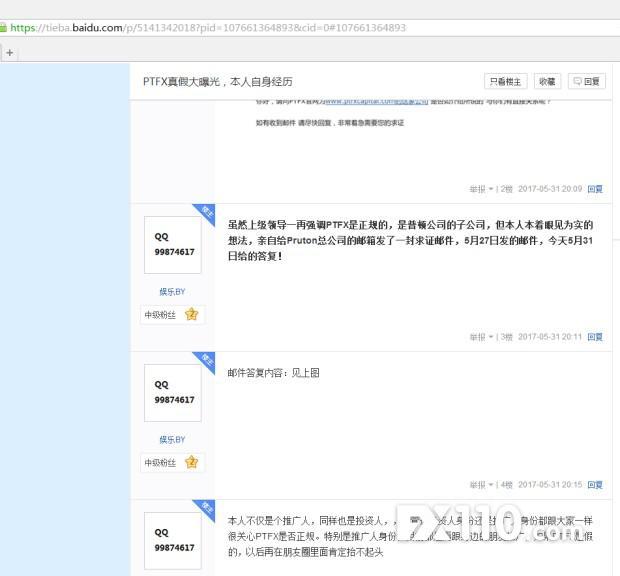
Task: Click the star badge on 3rd floor user
Action: coord(191,315)
